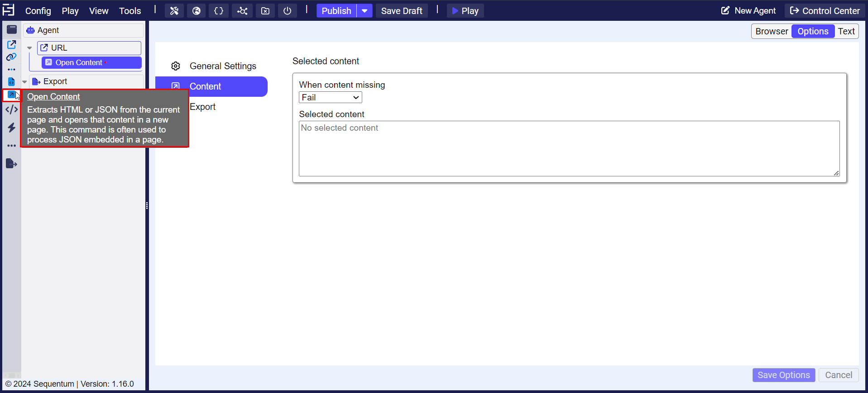
Task: Open the When content missing dropdown
Action: tap(331, 97)
